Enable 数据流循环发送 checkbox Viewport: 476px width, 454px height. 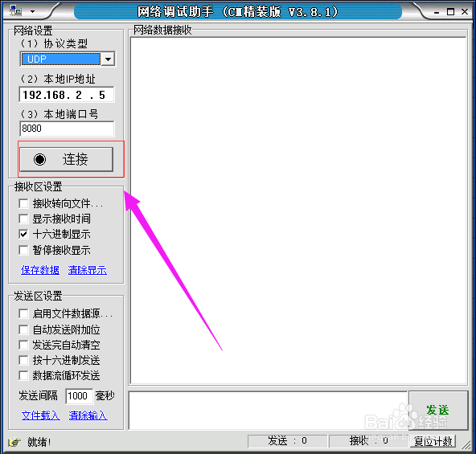tap(23, 376)
